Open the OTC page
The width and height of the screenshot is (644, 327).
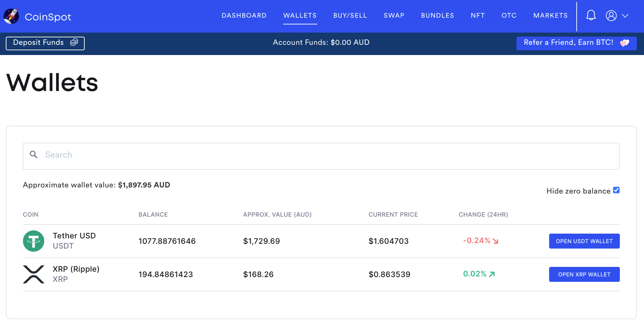pos(509,16)
